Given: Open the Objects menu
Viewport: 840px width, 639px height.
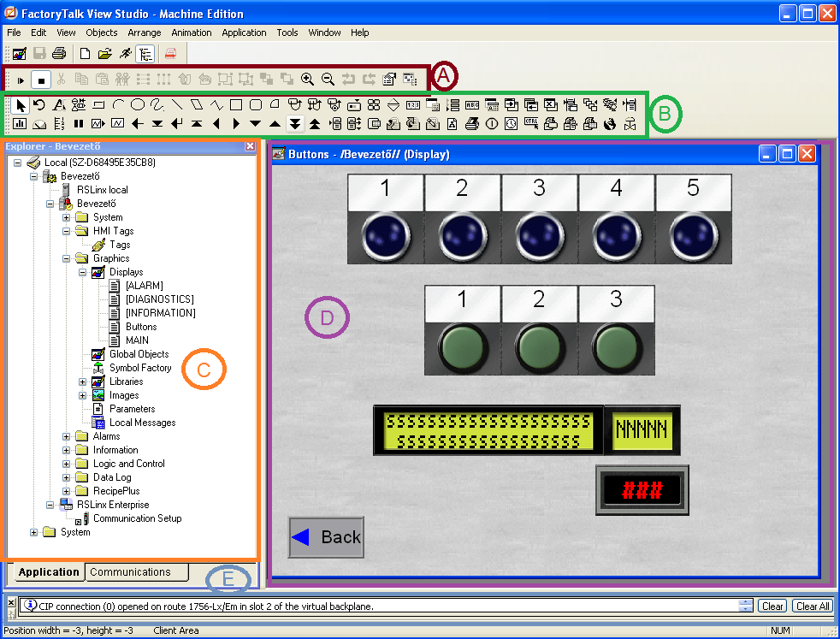Looking at the screenshot, I should tap(101, 33).
